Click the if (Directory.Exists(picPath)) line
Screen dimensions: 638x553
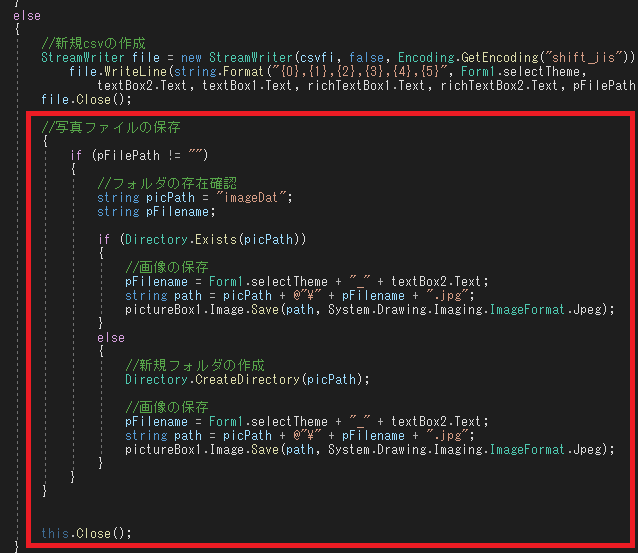pyautogui.click(x=202, y=240)
